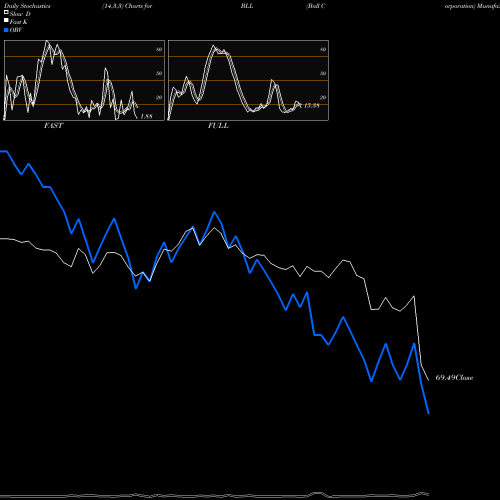Viewport: 500px width, 500px height.
Task: Click the 1.85 value in FAST chart
Action: [146, 116]
